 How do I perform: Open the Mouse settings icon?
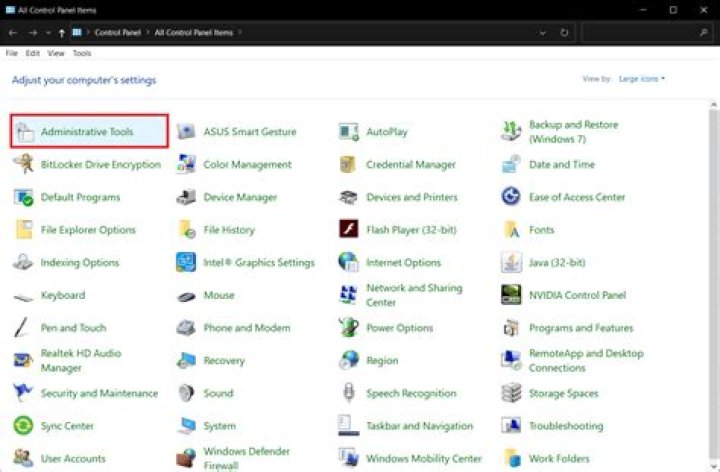pos(186,297)
